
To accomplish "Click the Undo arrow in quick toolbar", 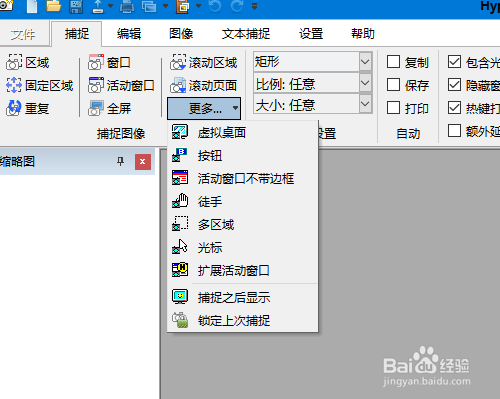I will click(215, 6).
